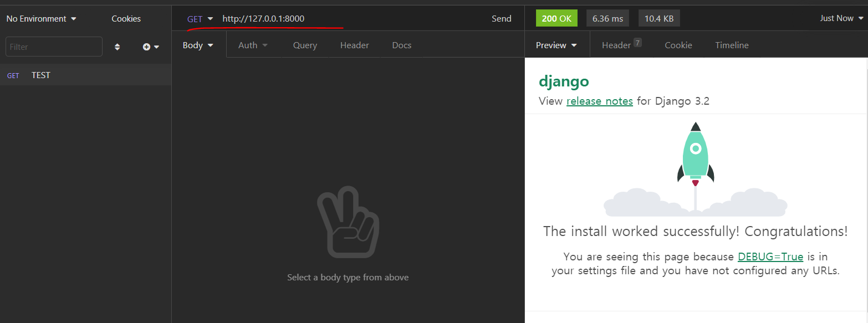Image resolution: width=868 pixels, height=323 pixels.
Task: Open the Preview mode dropdown
Action: [x=556, y=45]
